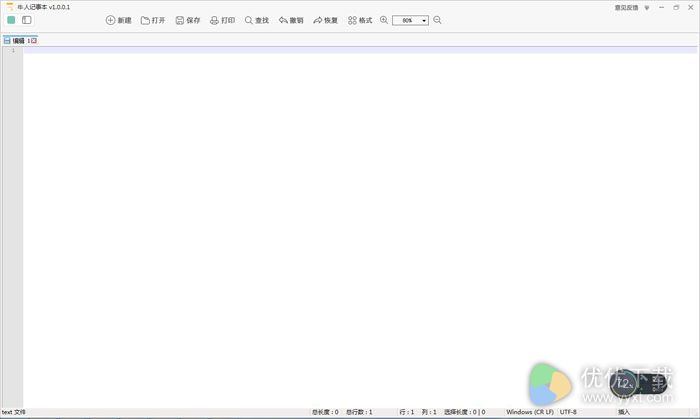
Task: Select the 编辑 1 document tab
Action: pos(18,41)
